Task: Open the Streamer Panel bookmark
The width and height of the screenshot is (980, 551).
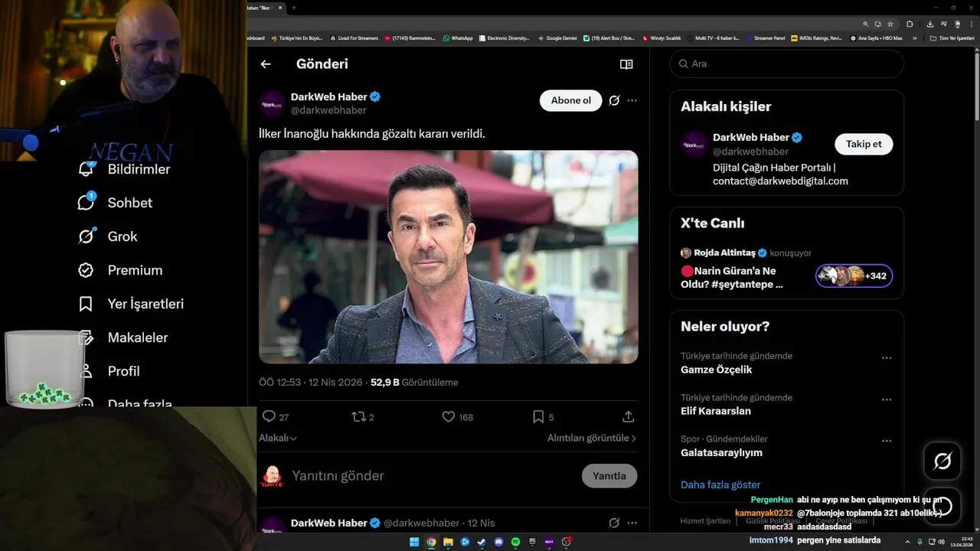Action: 765,37
